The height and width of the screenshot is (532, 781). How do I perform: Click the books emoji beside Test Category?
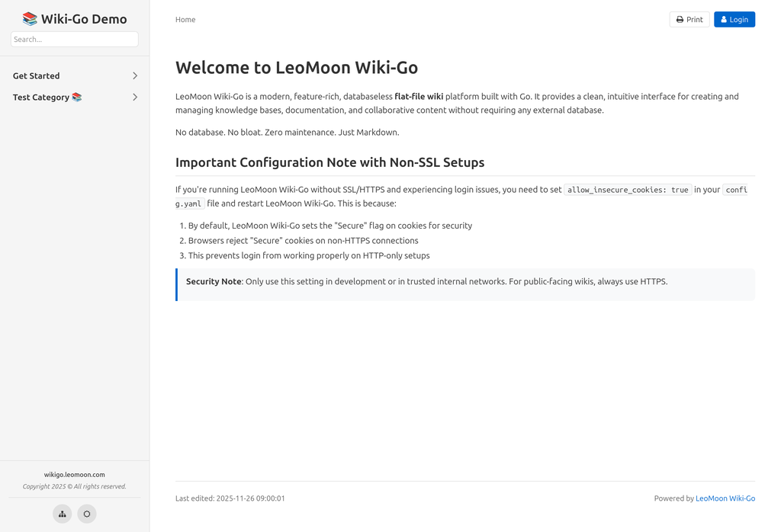click(76, 98)
